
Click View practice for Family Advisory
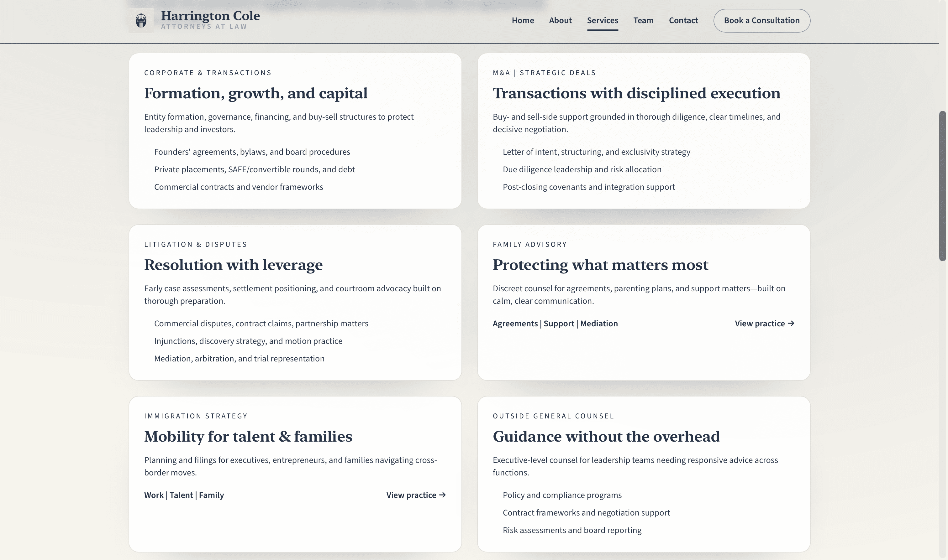point(760,324)
